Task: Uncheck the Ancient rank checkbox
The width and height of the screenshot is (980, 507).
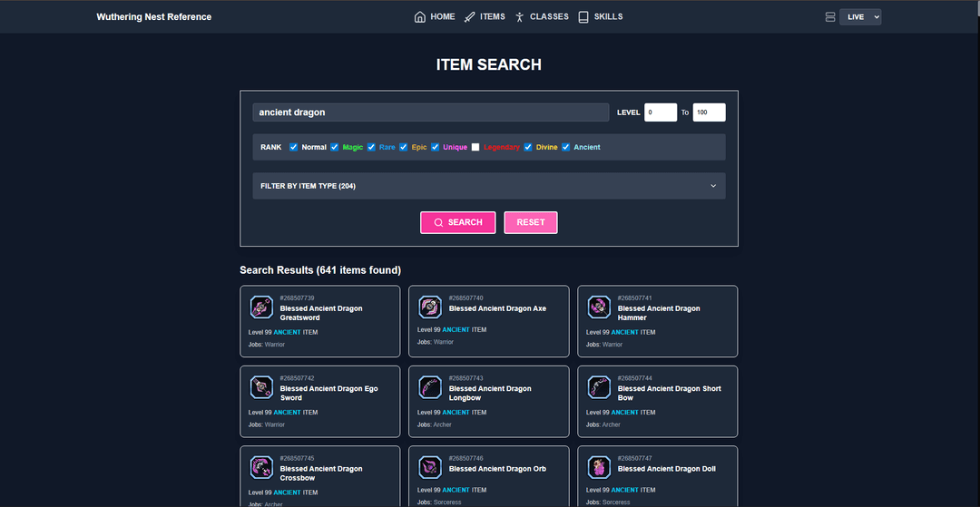Action: 565,147
